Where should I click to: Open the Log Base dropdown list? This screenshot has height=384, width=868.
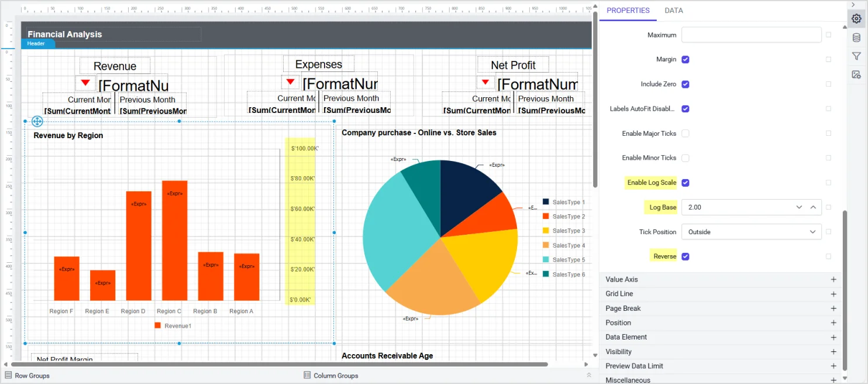point(799,207)
